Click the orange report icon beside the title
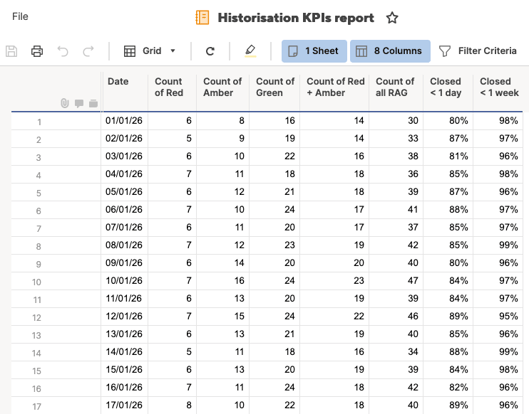The height and width of the screenshot is (414, 529). [202, 18]
